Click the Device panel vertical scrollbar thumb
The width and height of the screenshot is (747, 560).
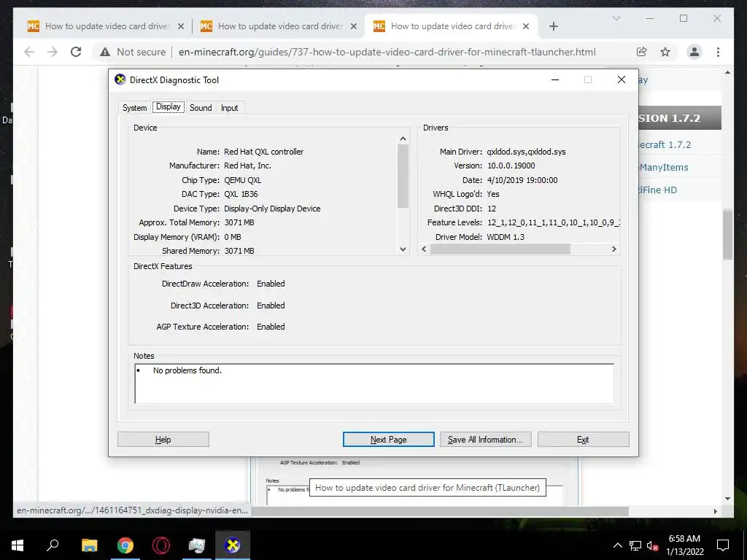[x=403, y=176]
